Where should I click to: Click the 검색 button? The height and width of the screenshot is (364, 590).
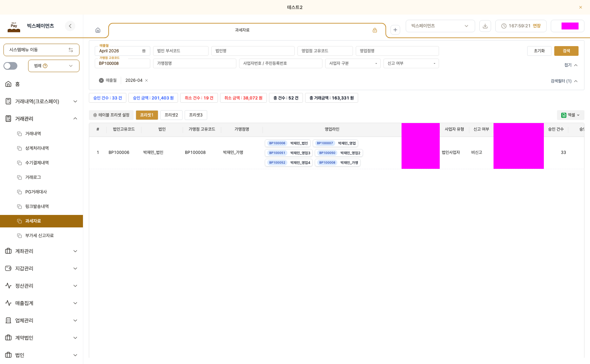click(566, 51)
